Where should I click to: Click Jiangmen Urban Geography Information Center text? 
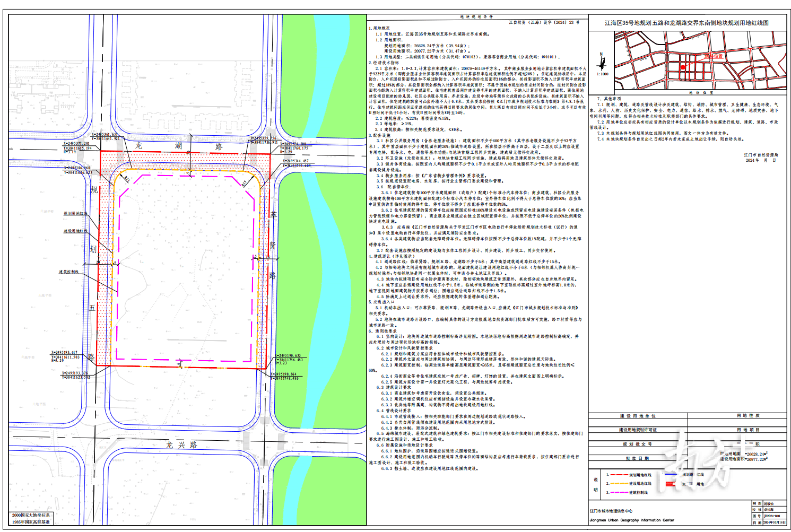(632, 520)
